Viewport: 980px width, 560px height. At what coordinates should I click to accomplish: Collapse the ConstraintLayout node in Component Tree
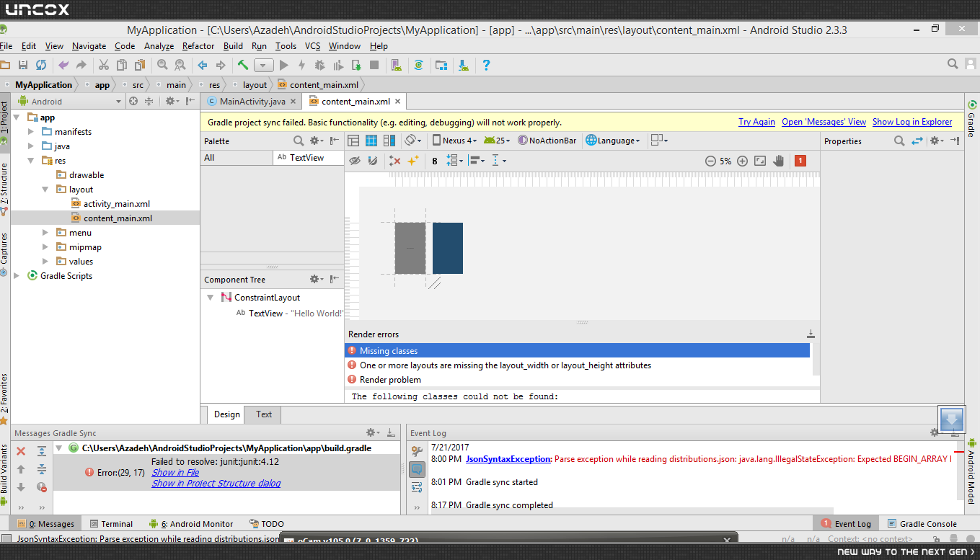coord(210,297)
